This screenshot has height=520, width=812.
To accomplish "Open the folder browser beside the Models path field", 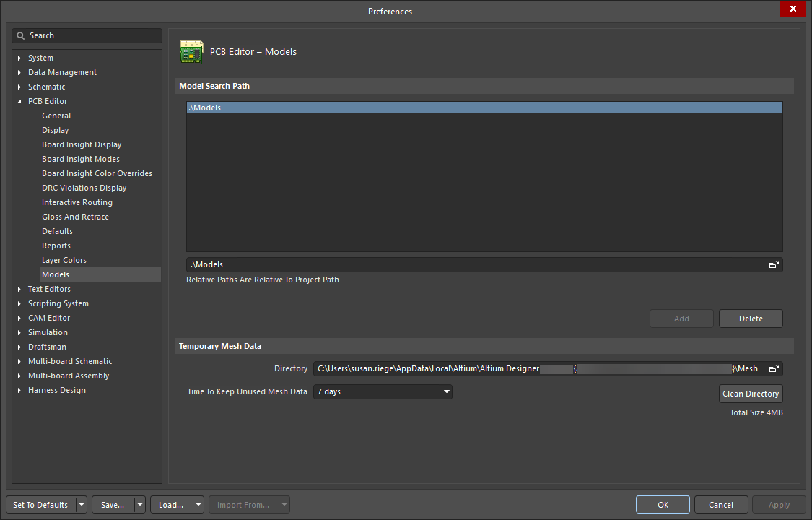I will point(774,264).
